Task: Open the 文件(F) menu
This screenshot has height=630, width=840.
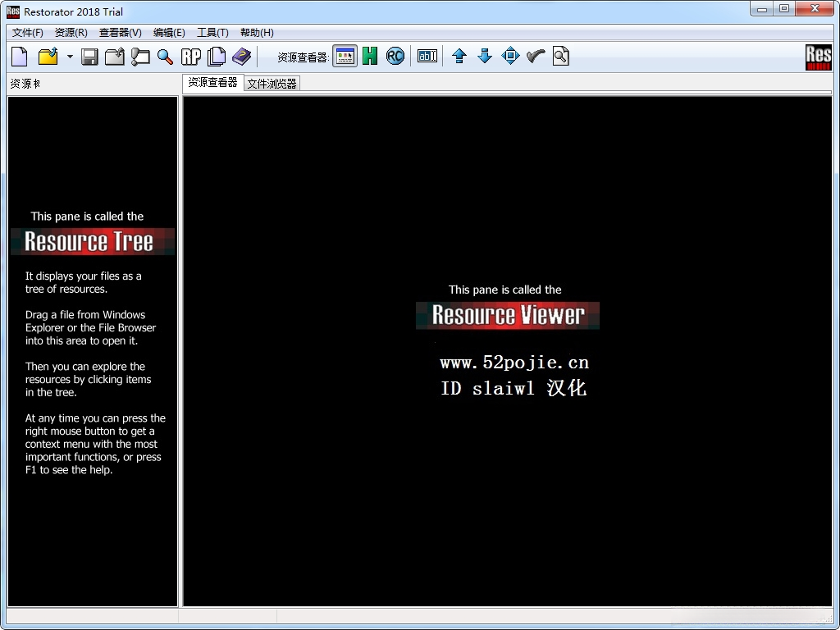Action: point(27,33)
